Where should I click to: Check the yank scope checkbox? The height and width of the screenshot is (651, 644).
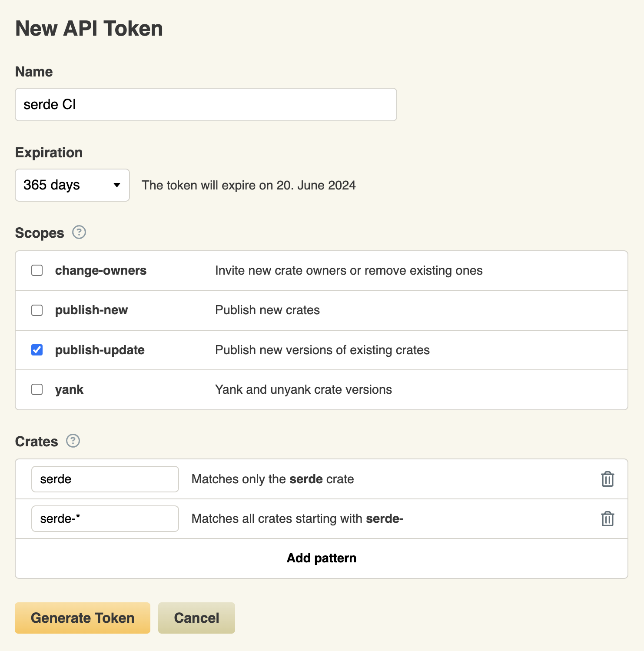pos(37,389)
